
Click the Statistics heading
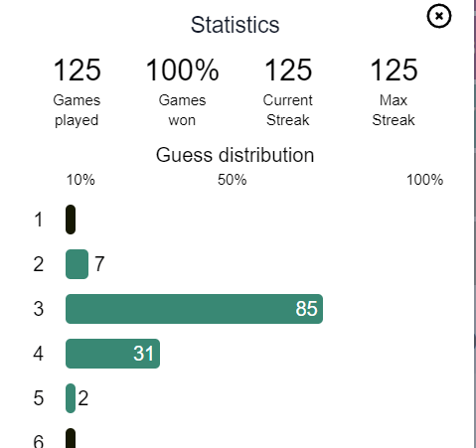coord(235,25)
